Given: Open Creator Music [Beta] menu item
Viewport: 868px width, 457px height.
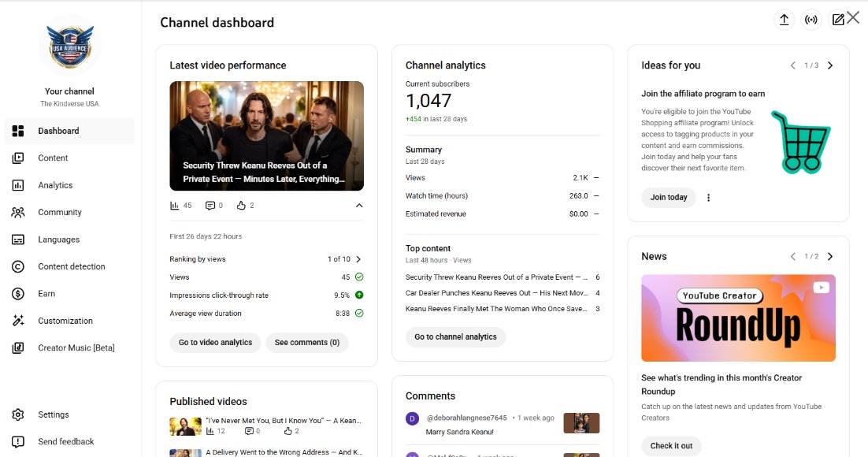Looking at the screenshot, I should 70,348.
